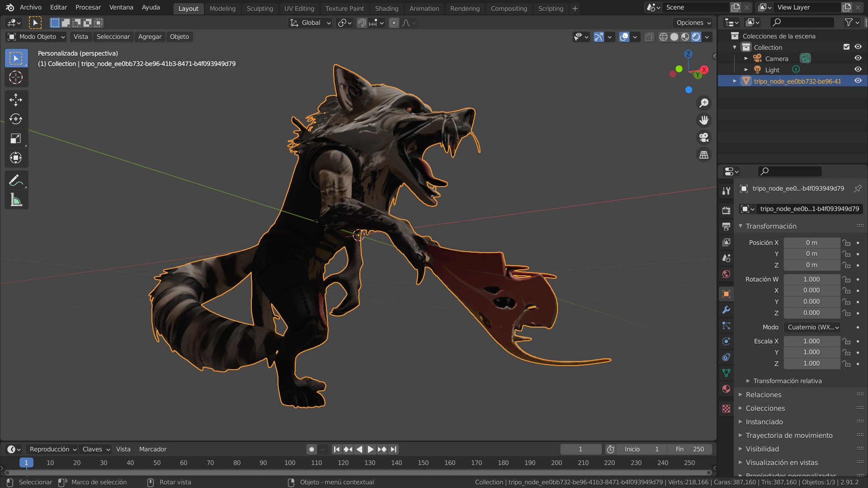The width and height of the screenshot is (868, 488).
Task: Activate the Move tool
Action: tap(16, 99)
